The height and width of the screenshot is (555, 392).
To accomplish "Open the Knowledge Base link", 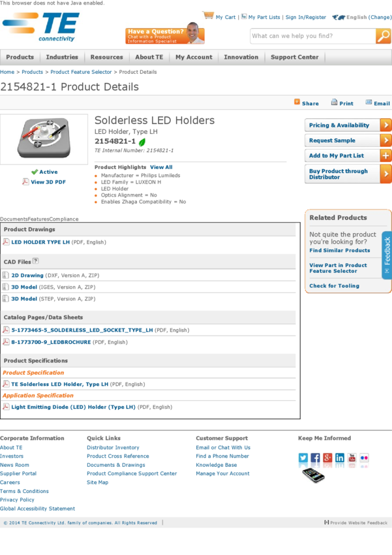I will coord(217,465).
